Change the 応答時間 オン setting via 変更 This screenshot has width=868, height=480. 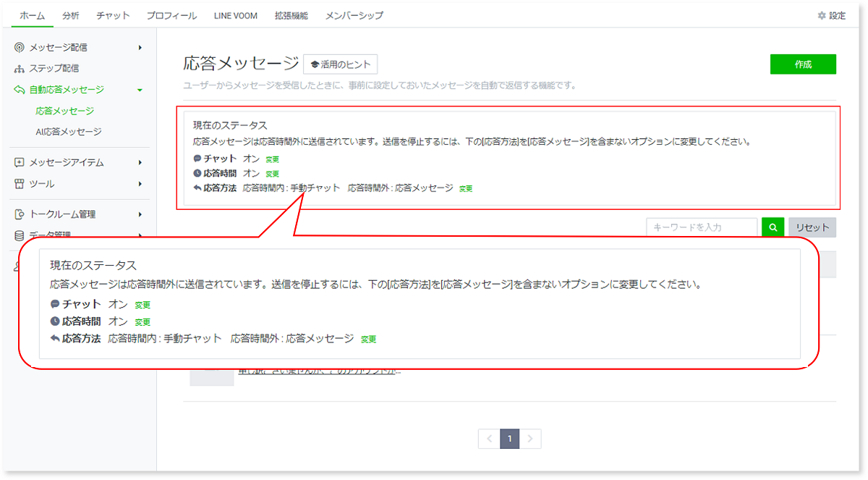[x=273, y=173]
